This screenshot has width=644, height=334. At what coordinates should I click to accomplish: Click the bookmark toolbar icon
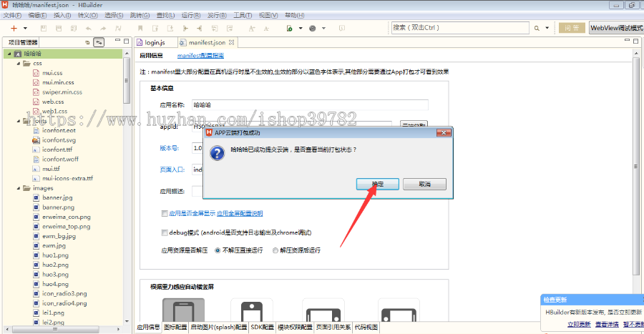pyautogui.click(x=140, y=29)
